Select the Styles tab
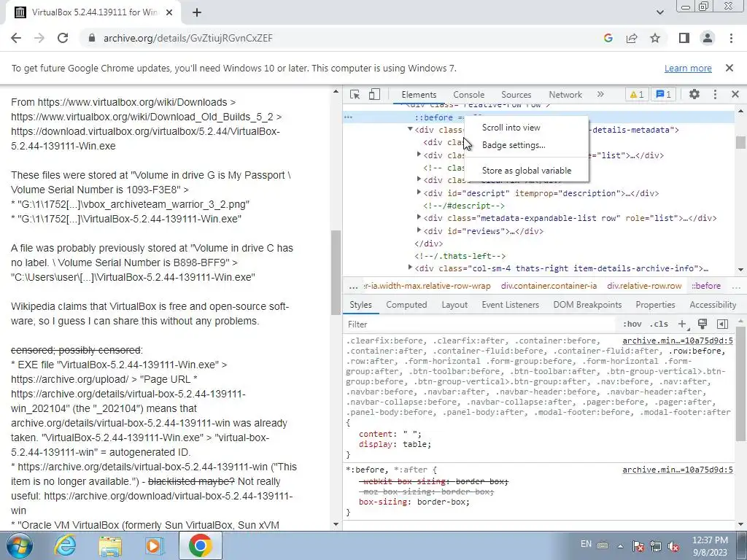 point(360,305)
